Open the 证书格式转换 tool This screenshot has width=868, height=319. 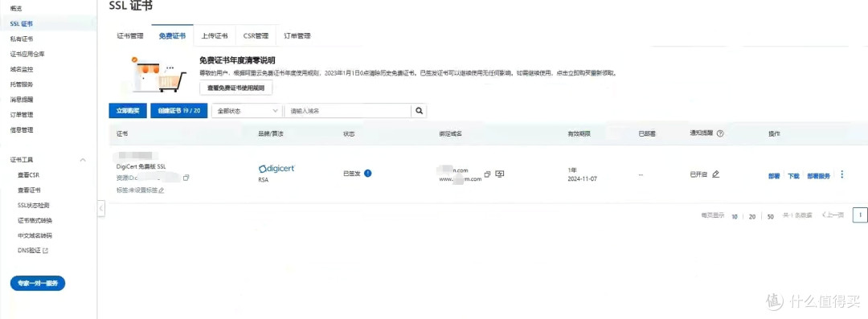point(35,220)
